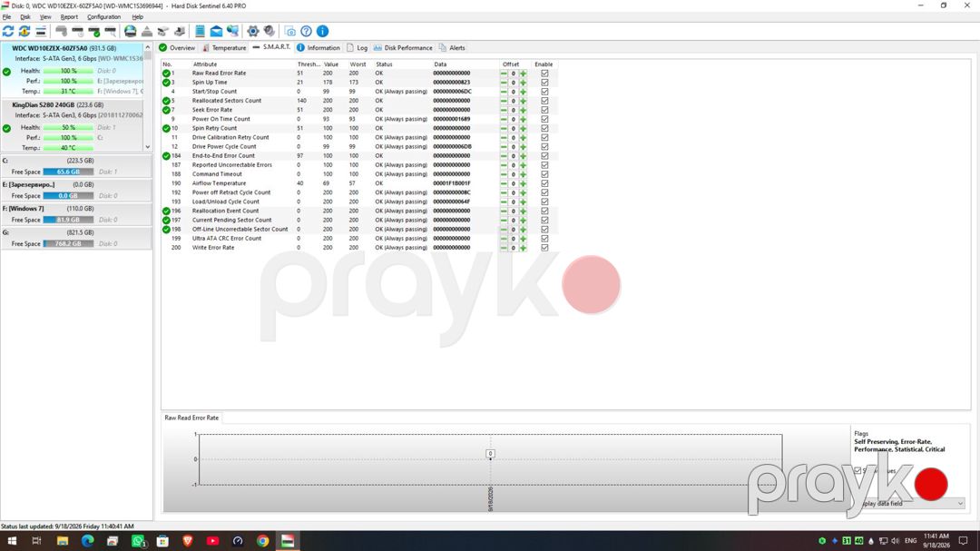Image resolution: width=980 pixels, height=551 pixels.
Task: Toggle Enable checkbox for Spin Up Time
Action: point(544,83)
